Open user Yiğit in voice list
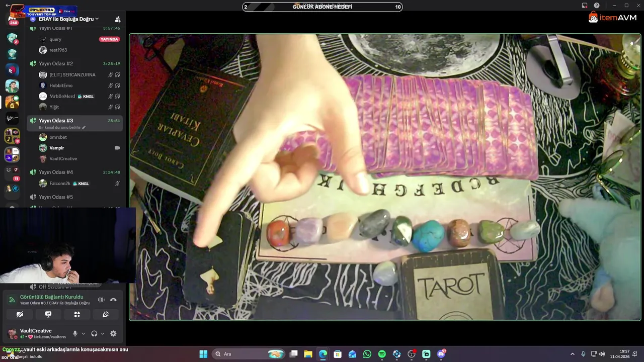The width and height of the screenshot is (644, 362). 54,107
